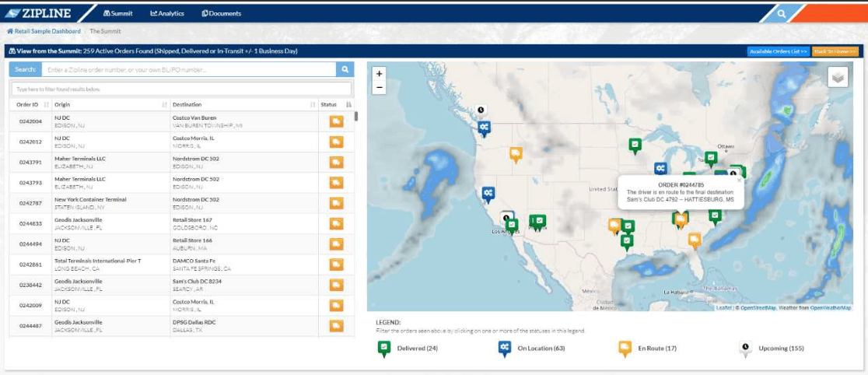Open the Analytics menu item
Image resolution: width=868 pixels, height=375 pixels.
167,13
